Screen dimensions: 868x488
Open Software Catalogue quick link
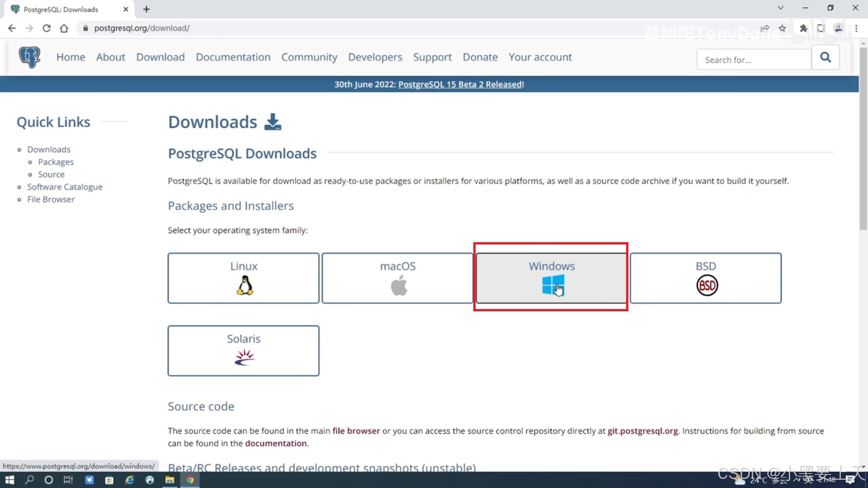(65, 187)
